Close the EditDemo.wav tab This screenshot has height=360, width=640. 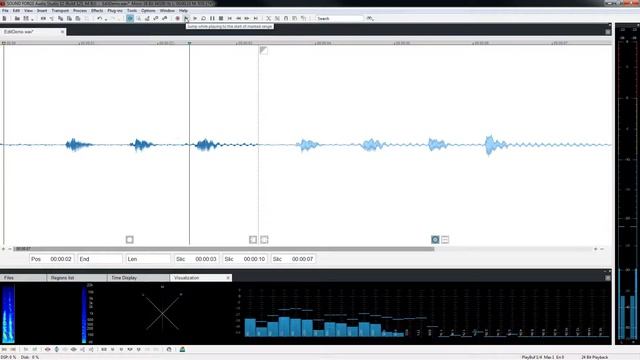pos(62,32)
